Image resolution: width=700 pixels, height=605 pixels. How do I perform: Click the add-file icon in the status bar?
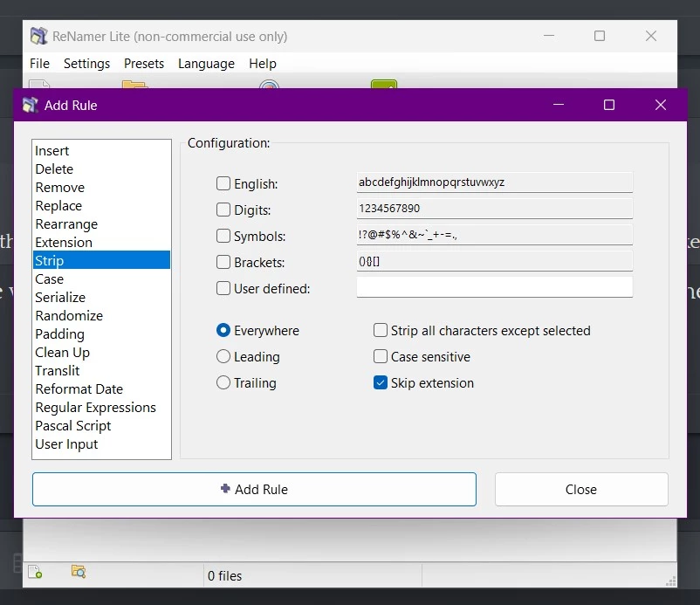click(x=35, y=572)
